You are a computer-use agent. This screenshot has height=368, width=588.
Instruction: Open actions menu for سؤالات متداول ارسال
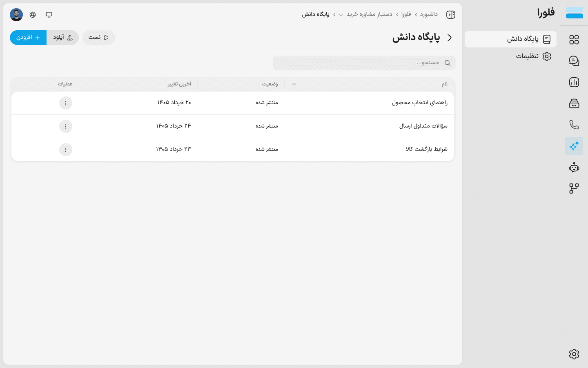pos(66,126)
